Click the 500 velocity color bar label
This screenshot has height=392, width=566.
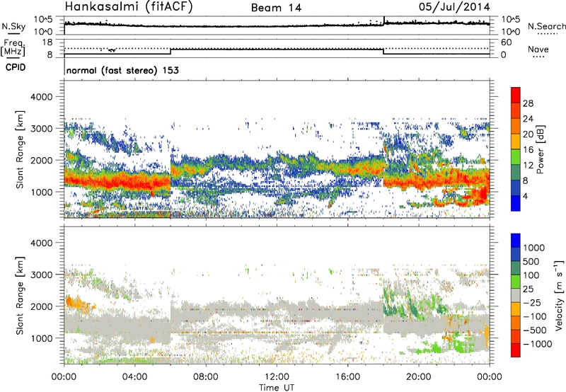coord(531,261)
